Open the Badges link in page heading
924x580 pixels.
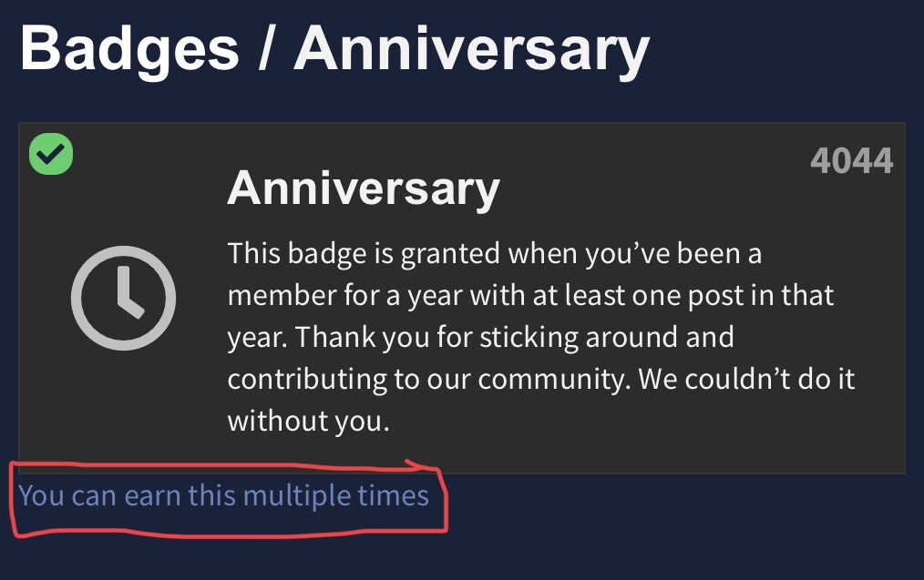(129, 49)
